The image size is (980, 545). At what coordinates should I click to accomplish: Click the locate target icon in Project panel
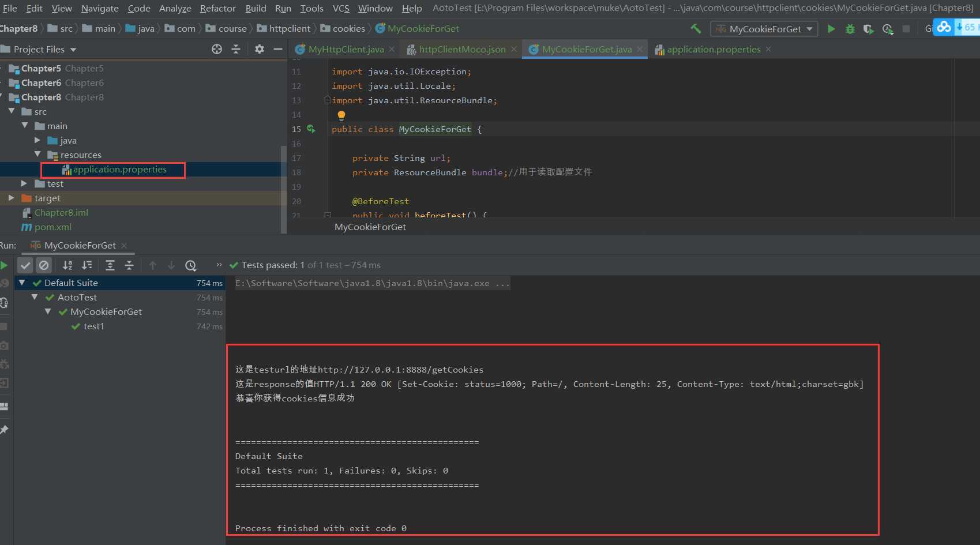217,50
